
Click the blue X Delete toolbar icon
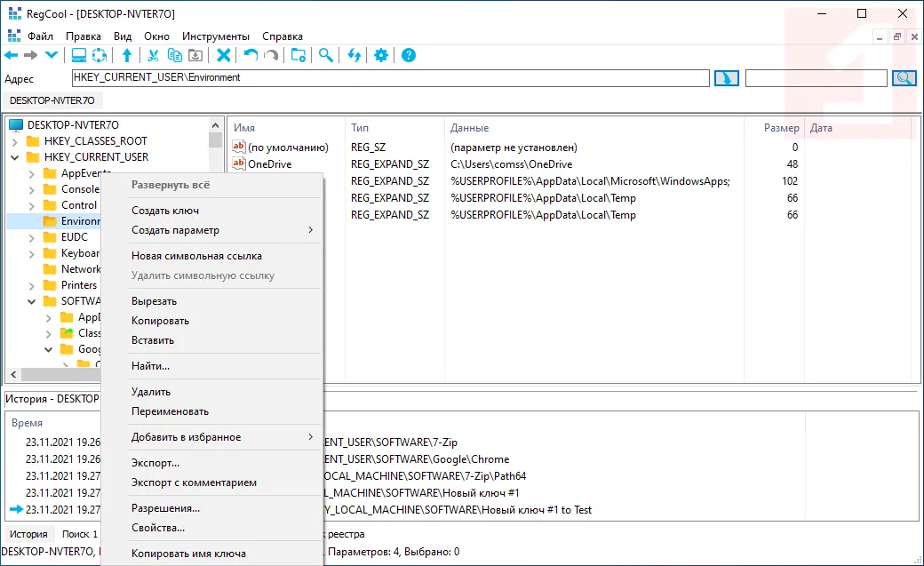(x=224, y=56)
